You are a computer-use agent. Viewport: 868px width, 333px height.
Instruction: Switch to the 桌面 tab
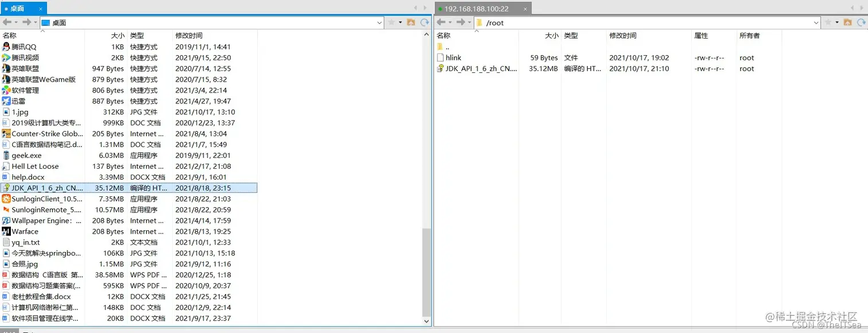(23, 9)
